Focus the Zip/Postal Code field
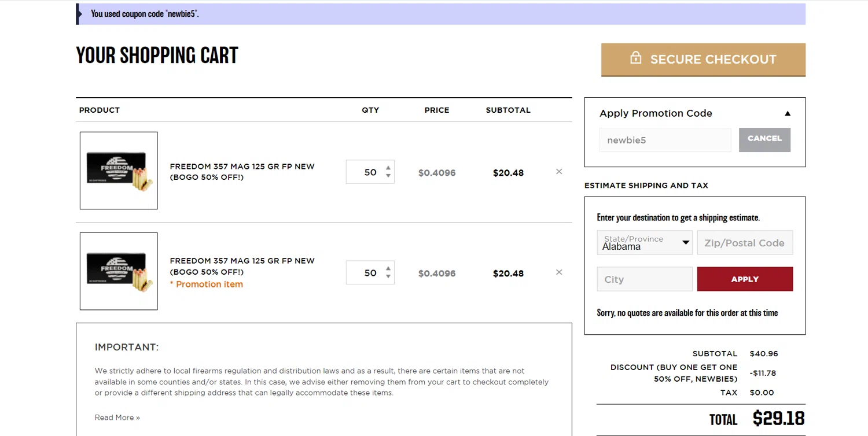Screen dimensions: 868x436 click(745, 243)
